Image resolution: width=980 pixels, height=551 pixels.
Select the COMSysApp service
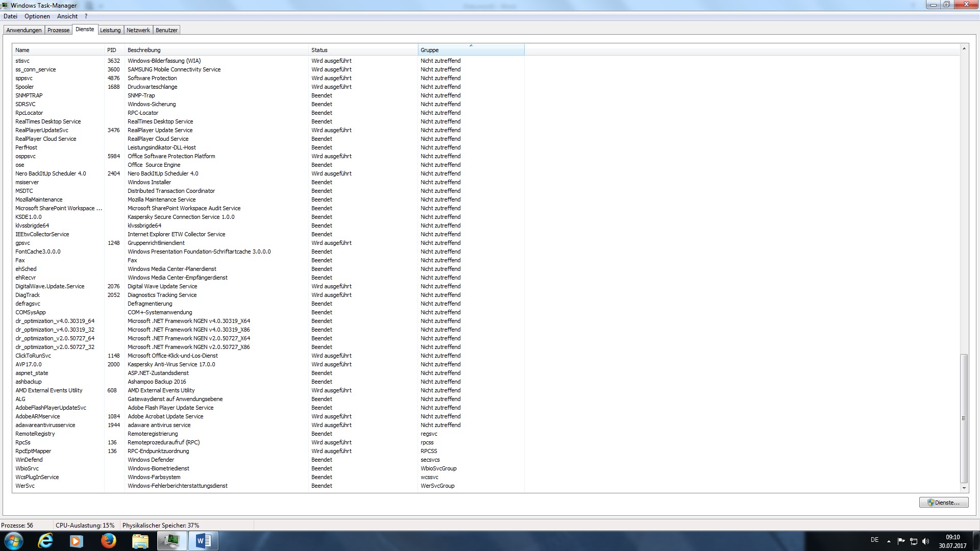(268, 312)
